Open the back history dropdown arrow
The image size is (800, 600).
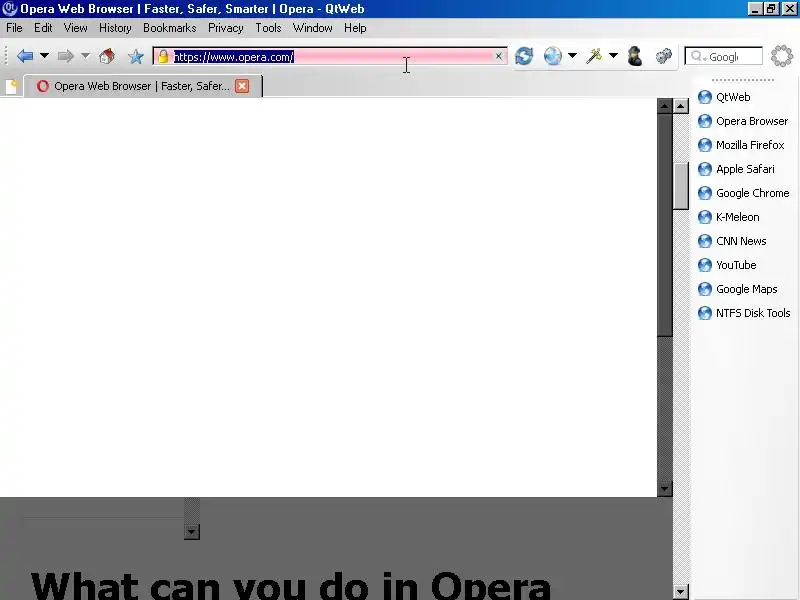pos(44,56)
